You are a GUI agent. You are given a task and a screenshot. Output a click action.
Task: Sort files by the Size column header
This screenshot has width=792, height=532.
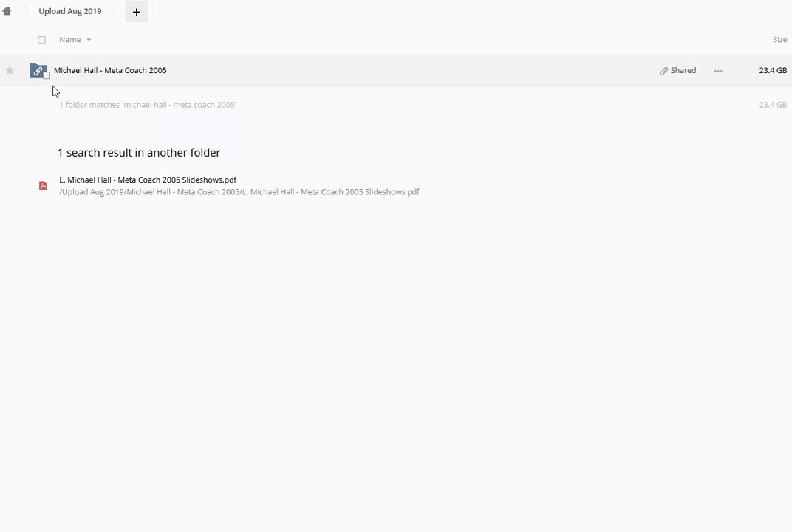point(779,40)
